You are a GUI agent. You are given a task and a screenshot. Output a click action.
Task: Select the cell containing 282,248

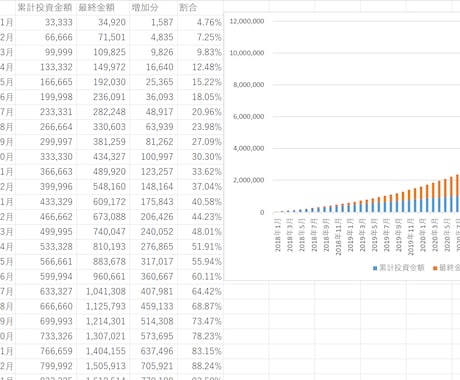[103, 112]
